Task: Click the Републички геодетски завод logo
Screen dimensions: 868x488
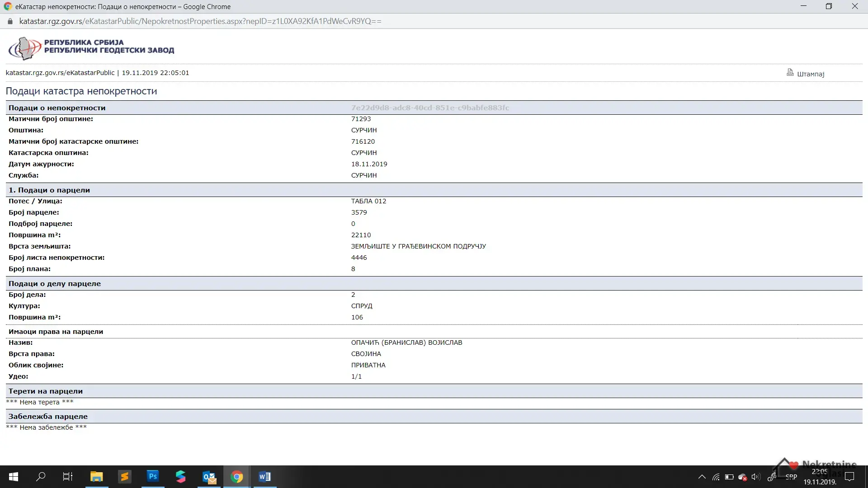Action: (x=91, y=47)
